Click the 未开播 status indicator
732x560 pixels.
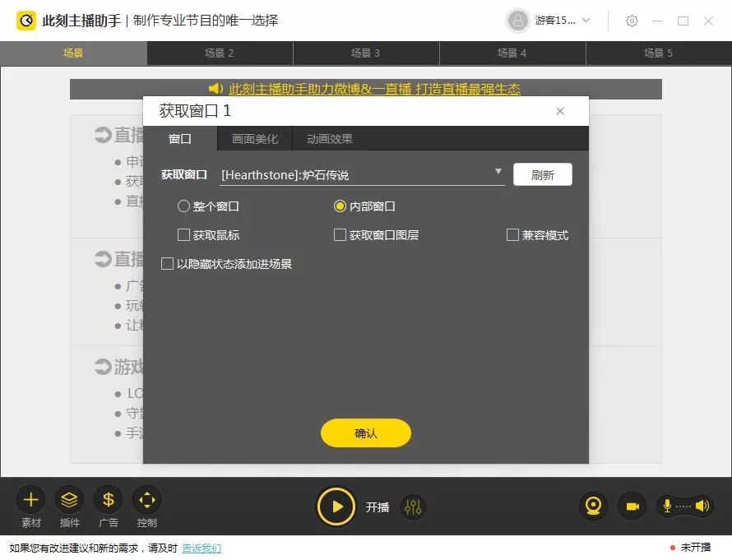click(x=690, y=547)
